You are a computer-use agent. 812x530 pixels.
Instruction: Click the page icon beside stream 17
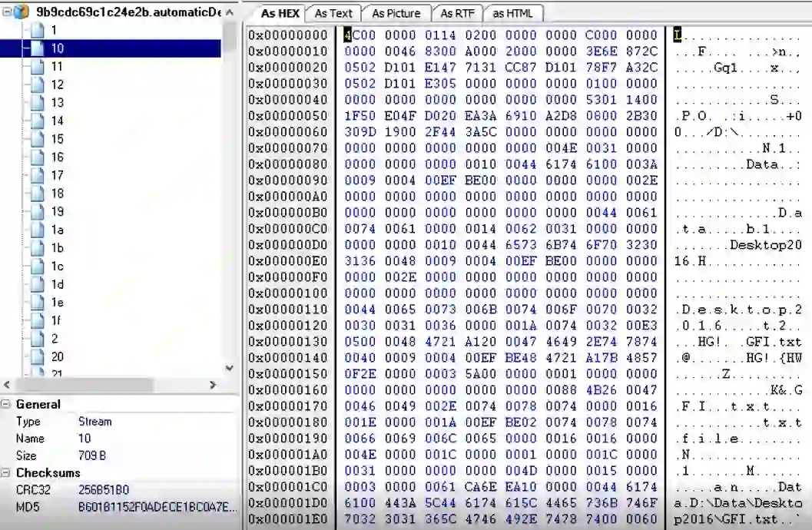point(38,175)
